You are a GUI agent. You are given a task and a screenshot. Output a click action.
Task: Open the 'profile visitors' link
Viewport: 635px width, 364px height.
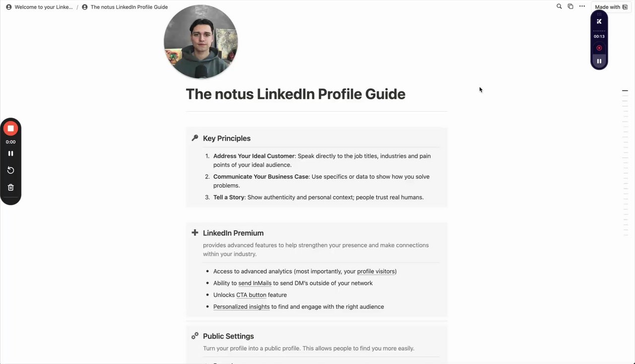click(376, 271)
